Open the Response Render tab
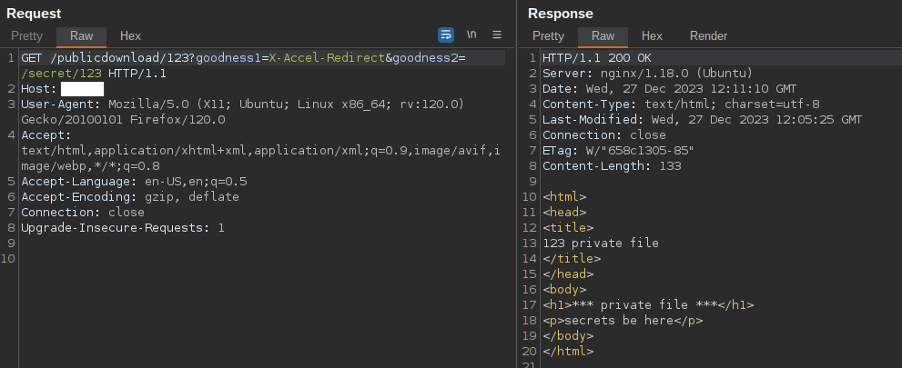 709,36
